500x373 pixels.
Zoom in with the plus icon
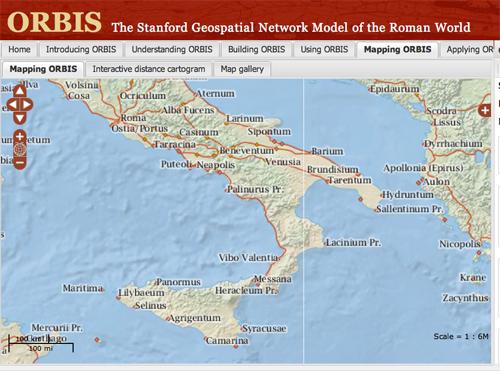coord(20,136)
